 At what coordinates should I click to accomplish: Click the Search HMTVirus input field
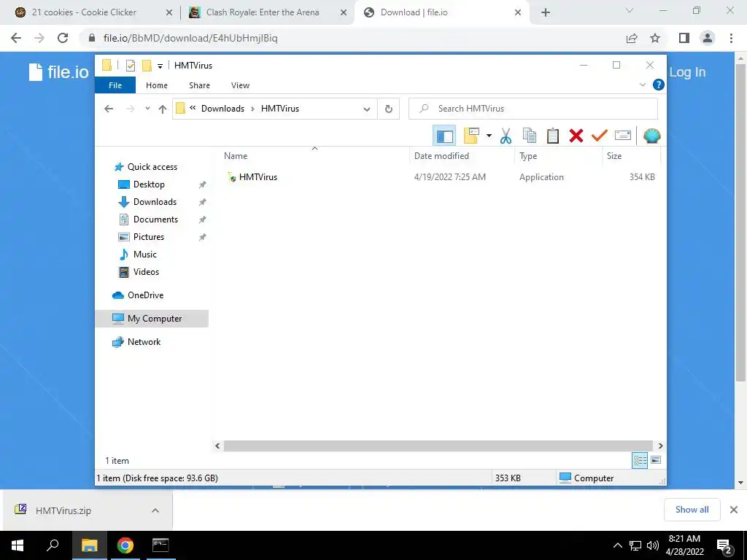[x=533, y=109]
